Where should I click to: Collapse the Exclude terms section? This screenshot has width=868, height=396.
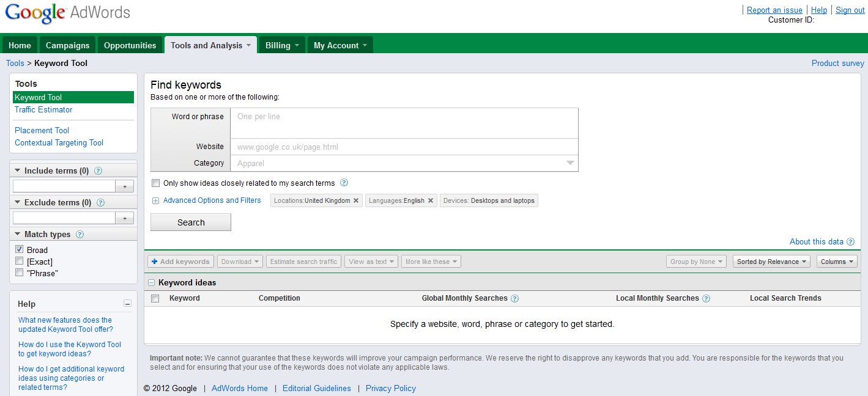(17, 203)
